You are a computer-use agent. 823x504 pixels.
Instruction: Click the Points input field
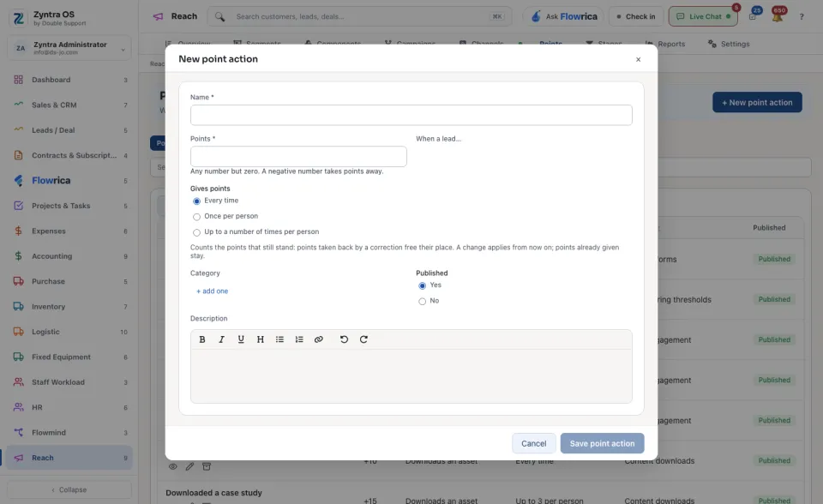click(x=298, y=157)
